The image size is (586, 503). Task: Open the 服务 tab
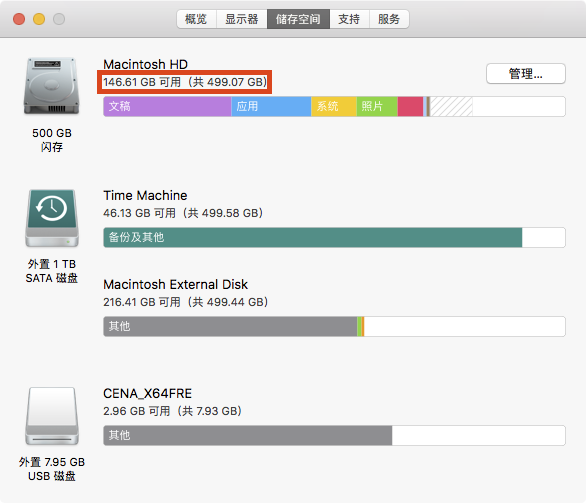click(x=389, y=19)
